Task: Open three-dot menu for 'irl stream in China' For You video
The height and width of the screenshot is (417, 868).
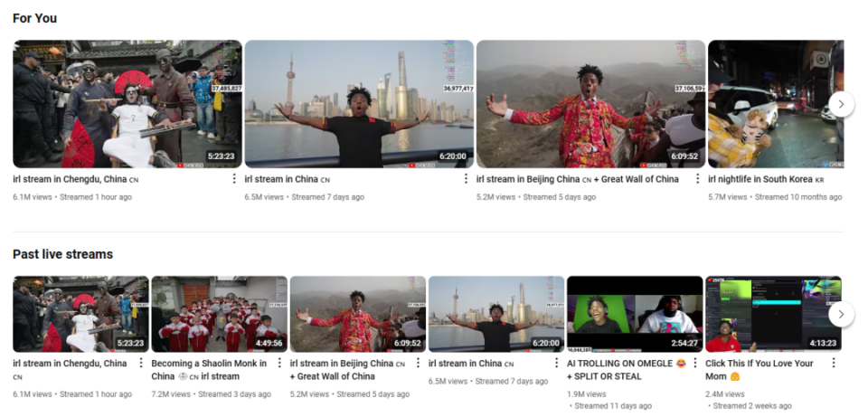Action: pyautogui.click(x=466, y=178)
